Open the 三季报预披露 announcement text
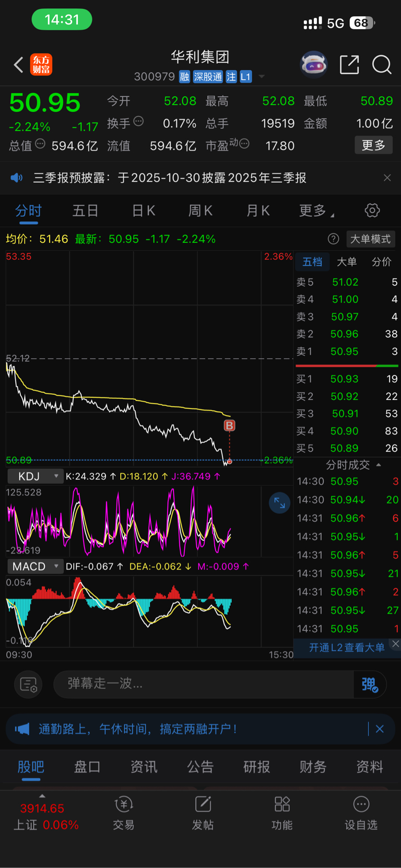Screen dimensions: 401x868 (x=170, y=178)
